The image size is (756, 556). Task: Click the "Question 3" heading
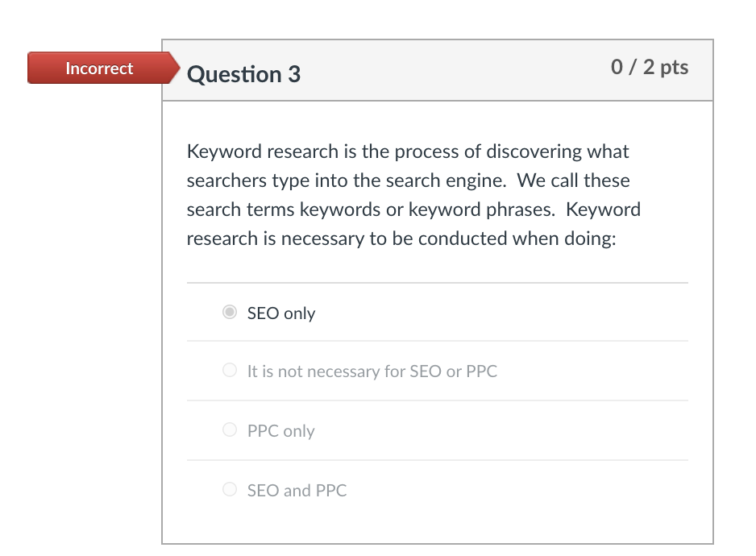243,73
